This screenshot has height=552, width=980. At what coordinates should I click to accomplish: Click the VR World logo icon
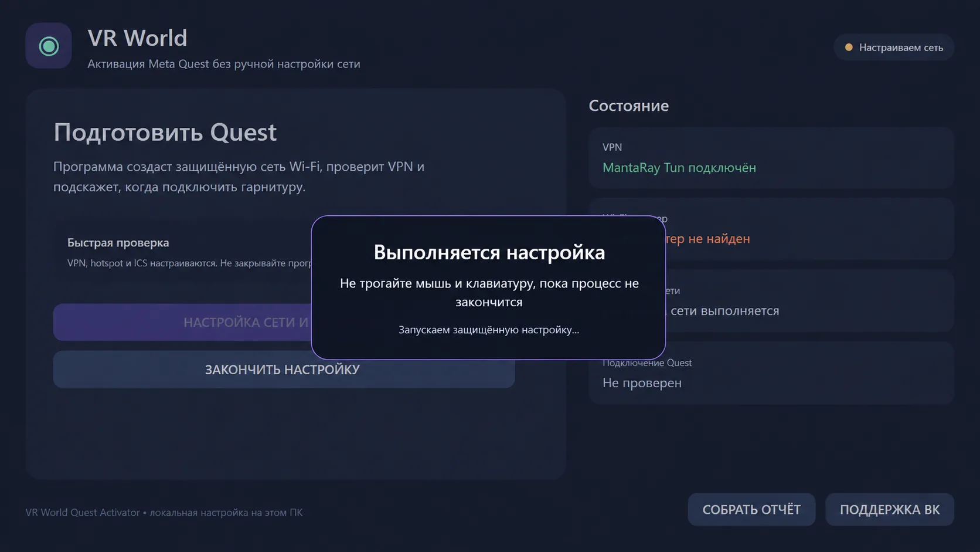click(49, 46)
